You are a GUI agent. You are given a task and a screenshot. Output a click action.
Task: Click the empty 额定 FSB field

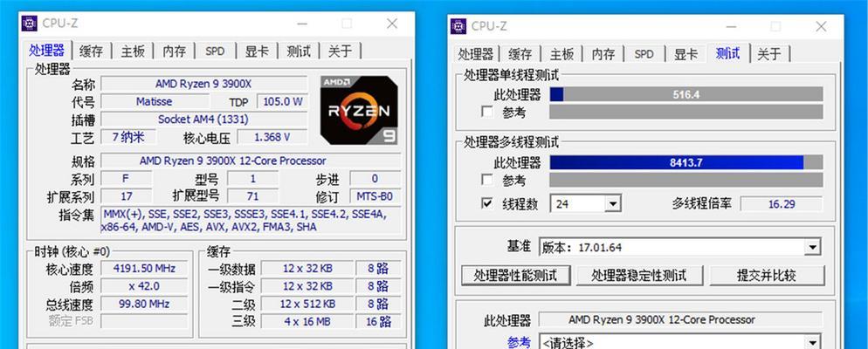click(144, 321)
